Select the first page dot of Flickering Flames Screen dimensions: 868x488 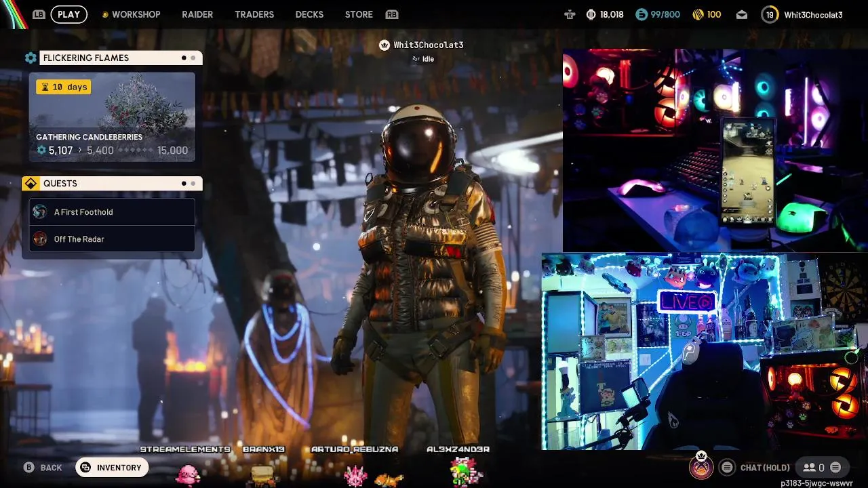(x=184, y=58)
